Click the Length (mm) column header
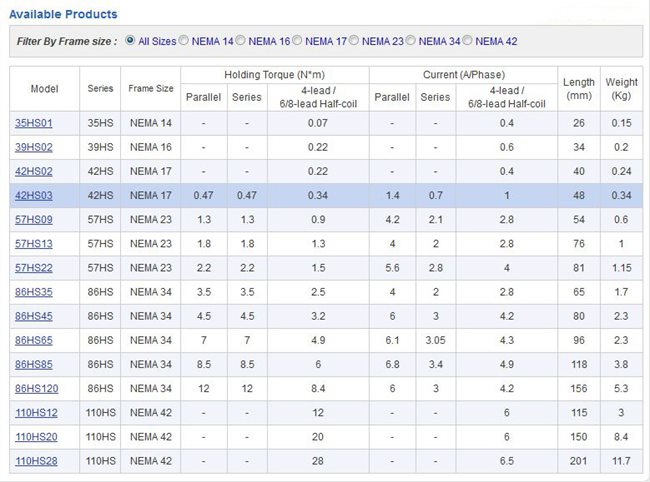 579,89
